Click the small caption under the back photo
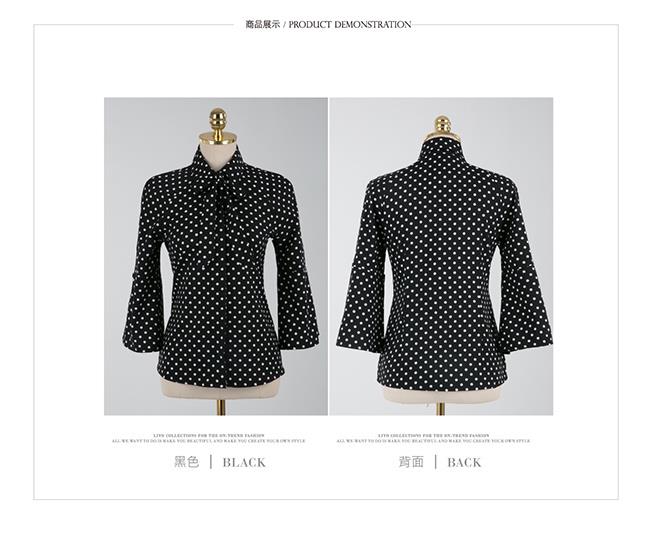The width and height of the screenshot is (650, 547). point(433,438)
